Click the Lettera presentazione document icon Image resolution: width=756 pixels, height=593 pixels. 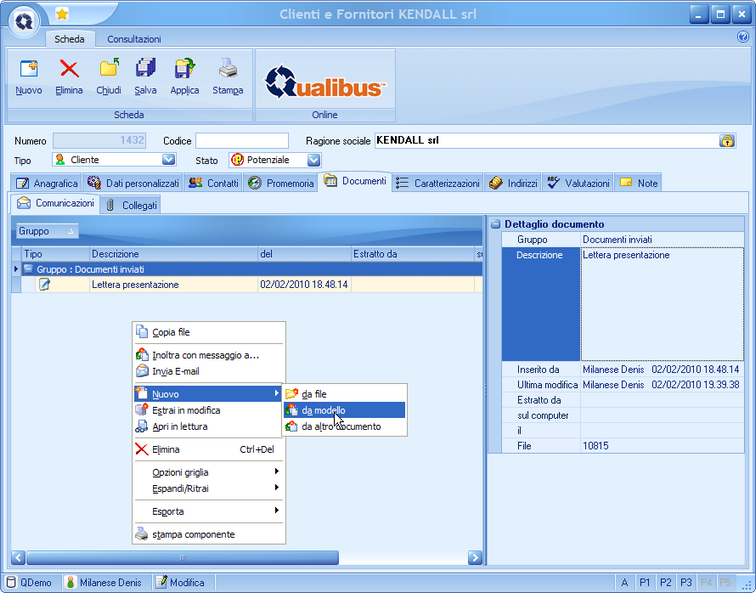(45, 285)
